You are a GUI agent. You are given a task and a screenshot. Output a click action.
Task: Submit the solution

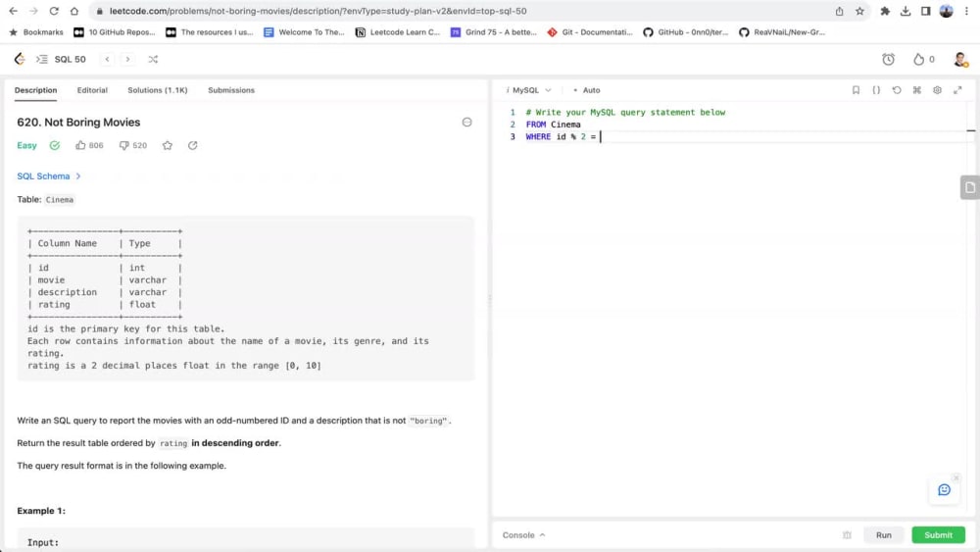click(x=938, y=535)
